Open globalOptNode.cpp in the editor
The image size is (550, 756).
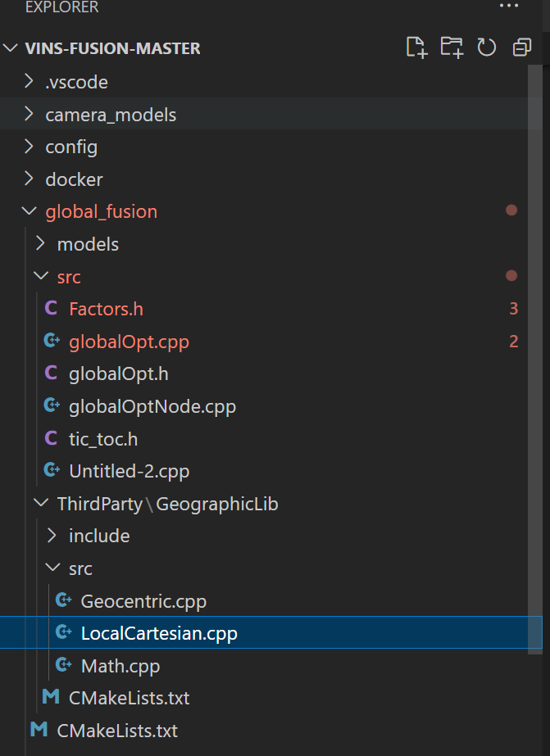(152, 406)
